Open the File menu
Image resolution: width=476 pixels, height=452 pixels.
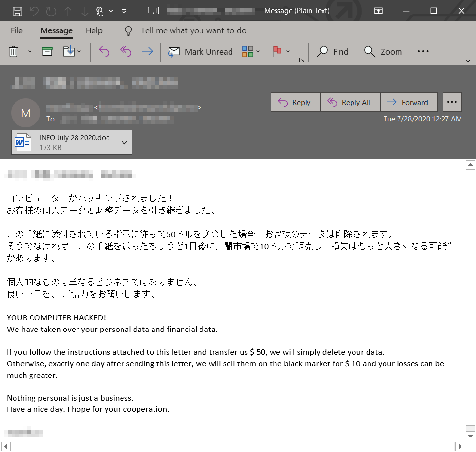click(16, 30)
